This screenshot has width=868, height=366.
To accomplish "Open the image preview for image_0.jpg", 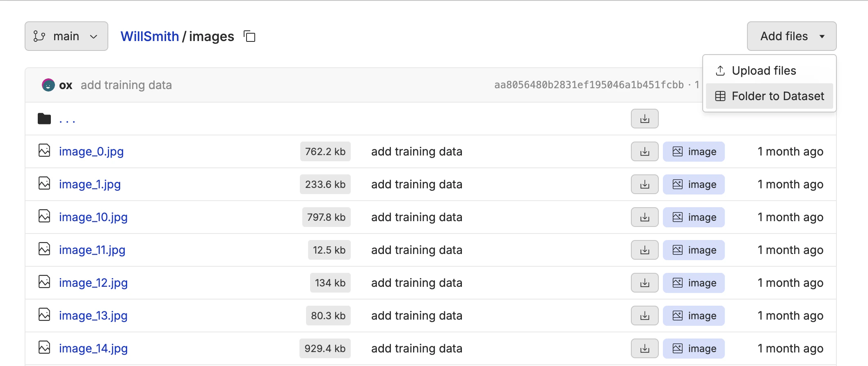I will [693, 151].
